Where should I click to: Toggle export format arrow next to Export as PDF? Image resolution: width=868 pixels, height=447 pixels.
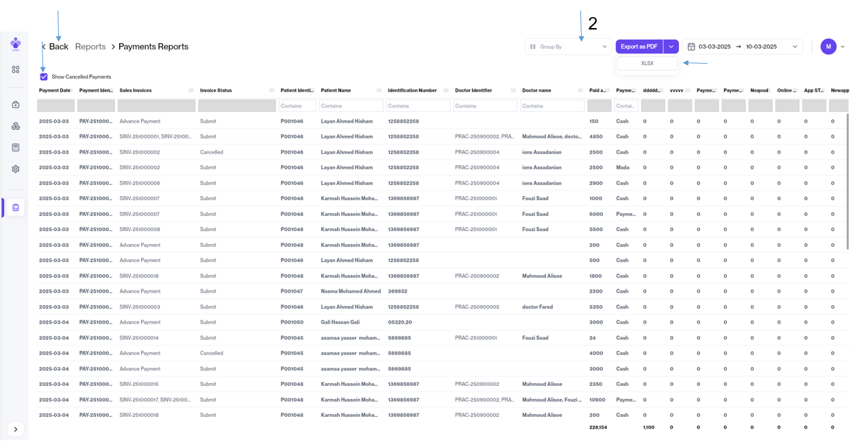[671, 47]
